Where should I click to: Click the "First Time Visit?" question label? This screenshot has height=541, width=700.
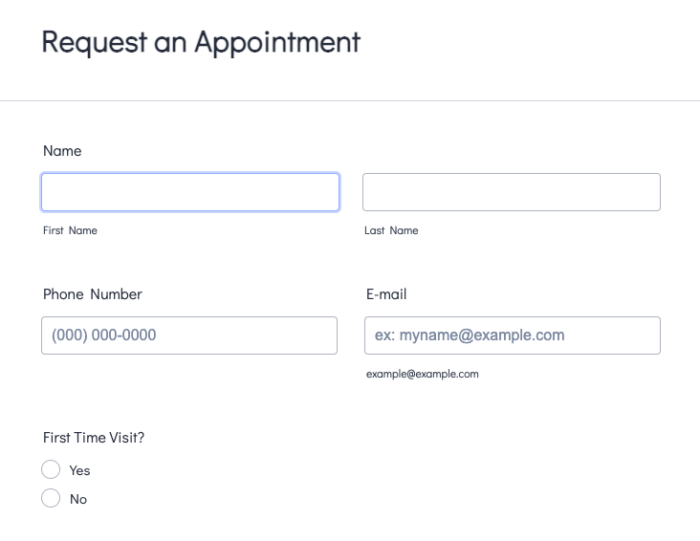coord(94,437)
